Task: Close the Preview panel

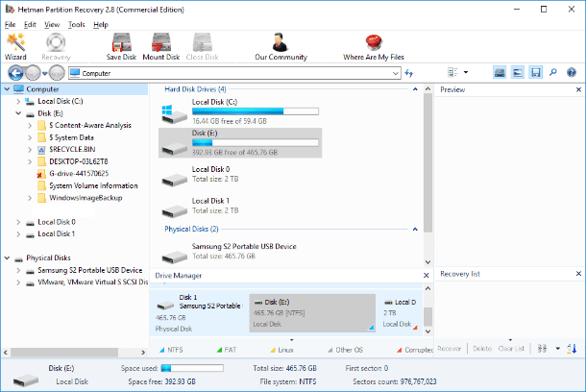Action: (x=578, y=89)
